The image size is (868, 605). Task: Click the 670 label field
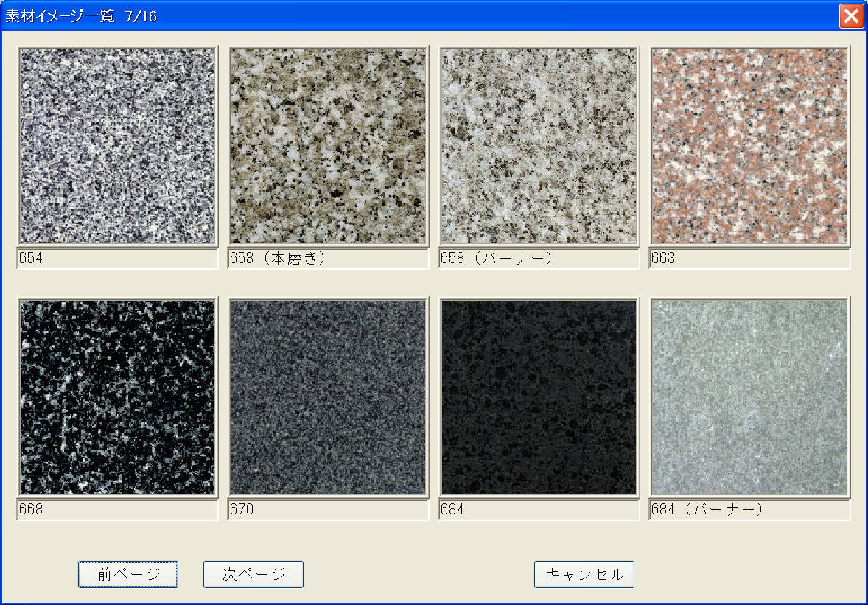329,510
